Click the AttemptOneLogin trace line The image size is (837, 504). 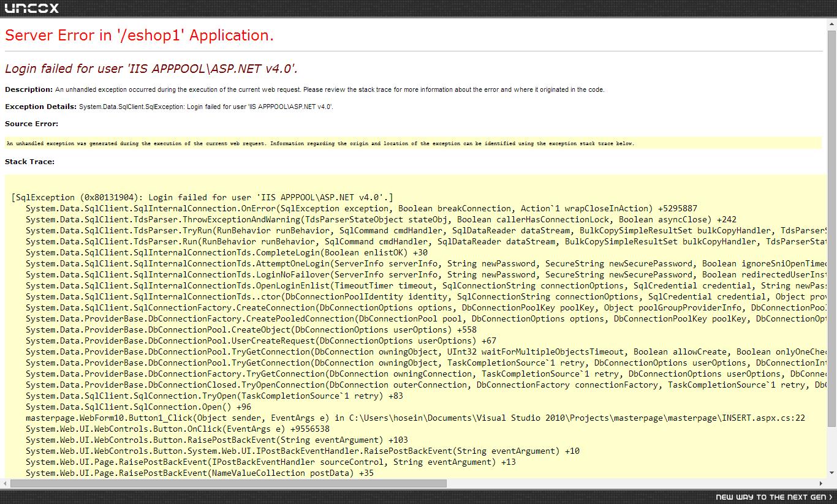[x=426, y=263]
